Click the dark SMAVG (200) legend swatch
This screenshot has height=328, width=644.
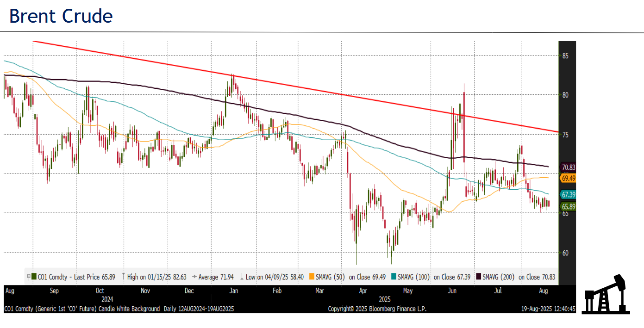point(479,277)
